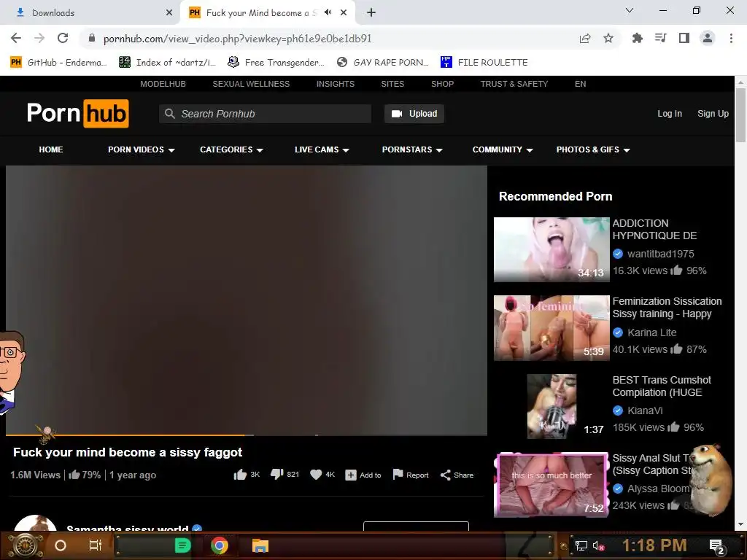
Task: Click the thumbs-down icon showing 821
Action: pyautogui.click(x=276, y=475)
